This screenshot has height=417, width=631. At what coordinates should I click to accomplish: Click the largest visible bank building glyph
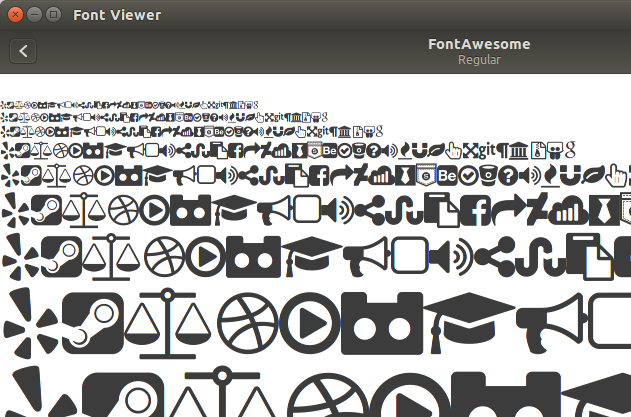tap(518, 151)
